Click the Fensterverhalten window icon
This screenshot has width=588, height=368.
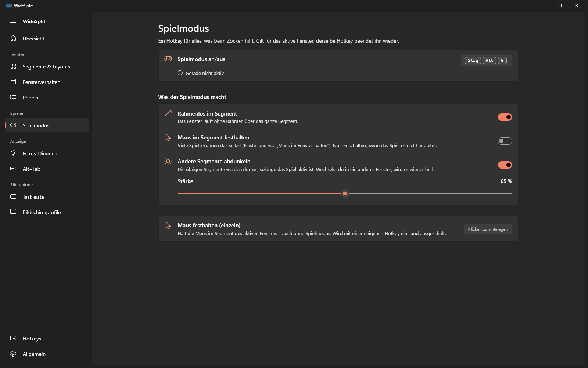pos(13,82)
